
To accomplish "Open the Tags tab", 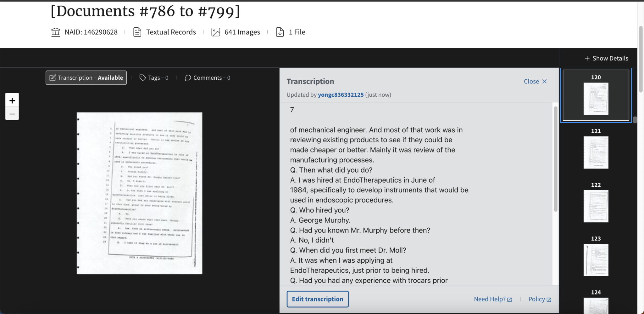I will [x=154, y=78].
